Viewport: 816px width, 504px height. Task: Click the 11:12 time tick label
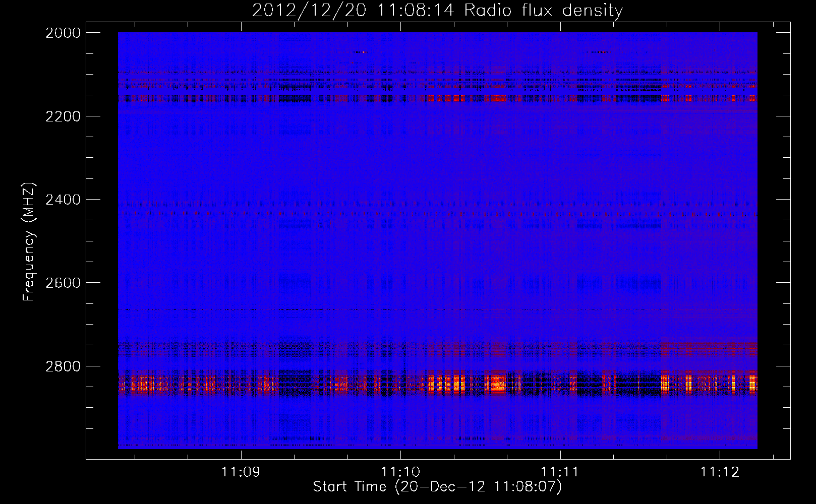point(720,472)
